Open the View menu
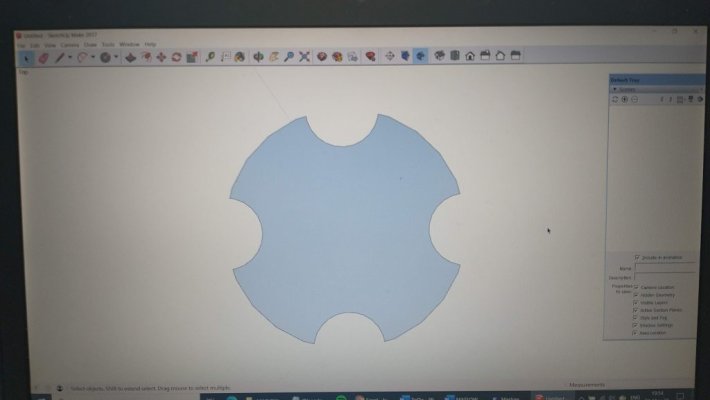The width and height of the screenshot is (710, 400). tap(50, 45)
